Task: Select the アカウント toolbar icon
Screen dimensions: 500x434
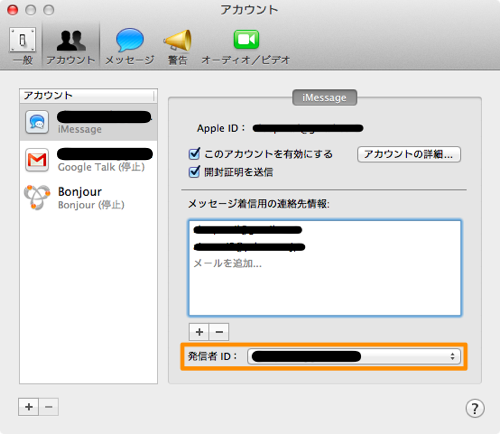Action: click(x=71, y=46)
